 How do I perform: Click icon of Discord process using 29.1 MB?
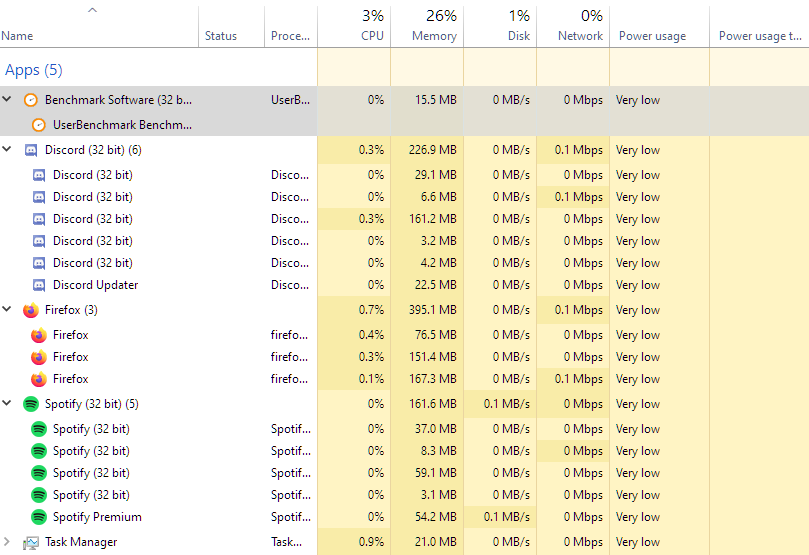(39, 175)
